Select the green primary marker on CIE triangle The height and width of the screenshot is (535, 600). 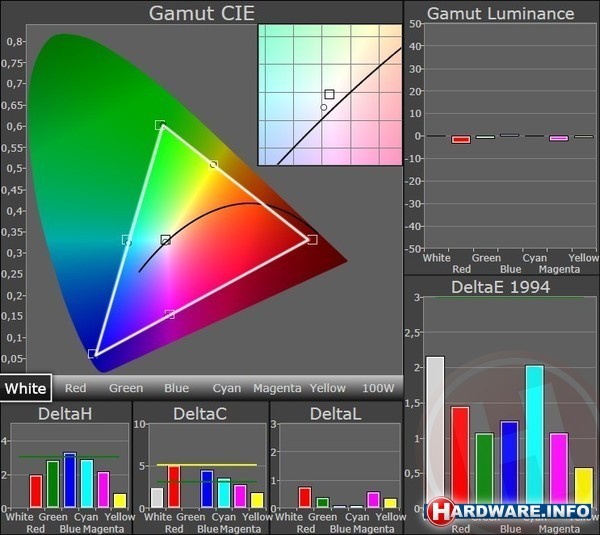coord(160,125)
